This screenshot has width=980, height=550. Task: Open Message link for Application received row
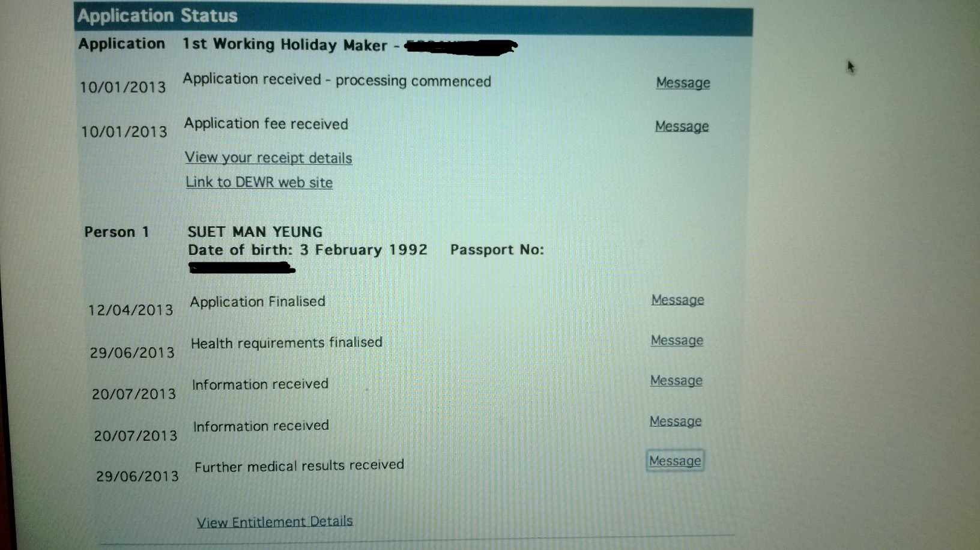[x=683, y=83]
